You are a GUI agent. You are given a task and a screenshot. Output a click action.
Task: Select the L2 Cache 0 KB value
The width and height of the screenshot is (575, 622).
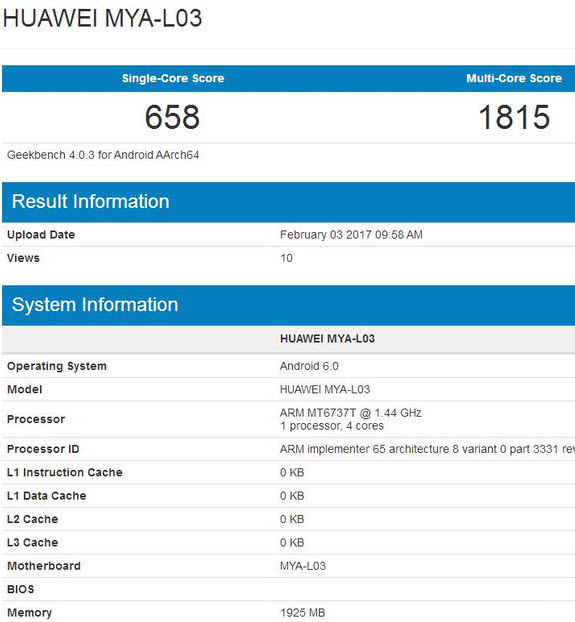click(292, 519)
